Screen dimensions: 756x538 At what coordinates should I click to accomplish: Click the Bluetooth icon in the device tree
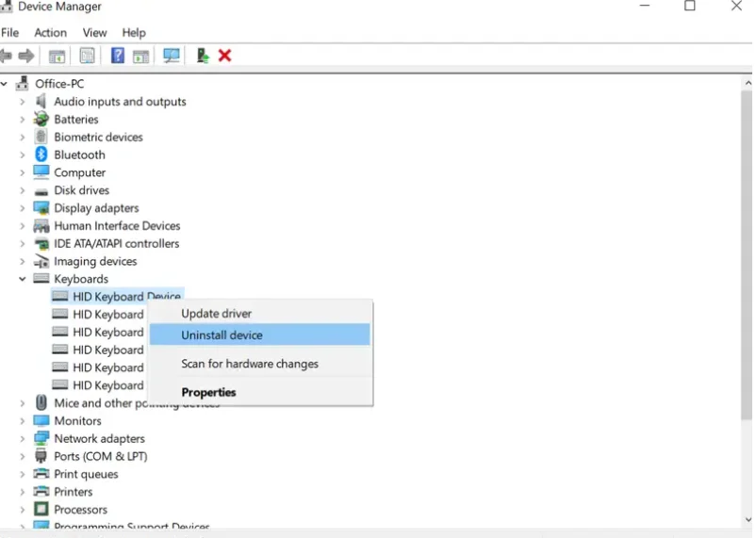(x=41, y=155)
